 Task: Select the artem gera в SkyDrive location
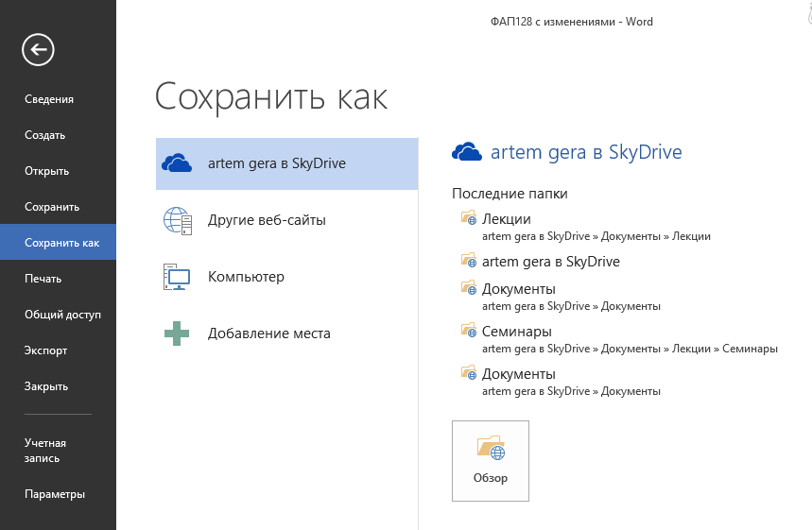point(286,163)
